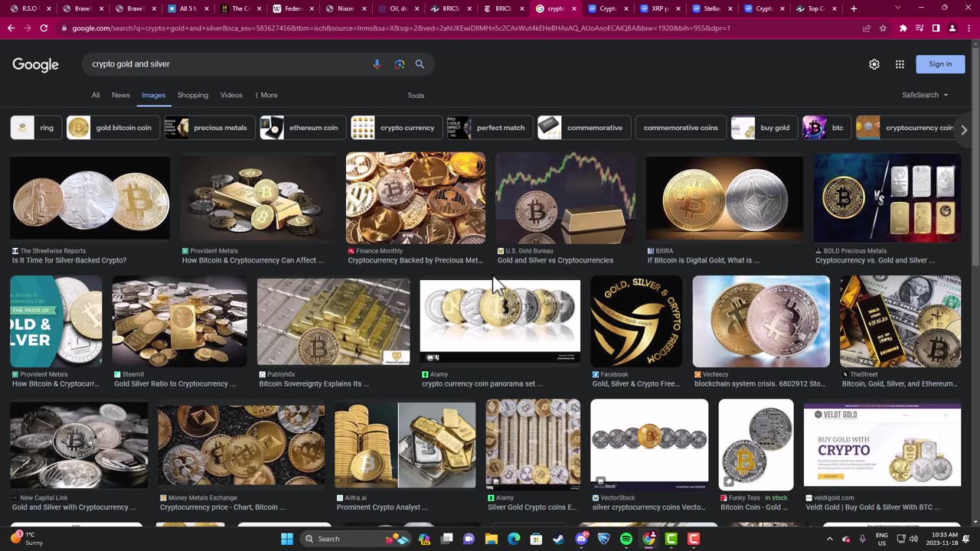The height and width of the screenshot is (551, 980).
Task: Show hidden system tray icons
Action: [830, 539]
